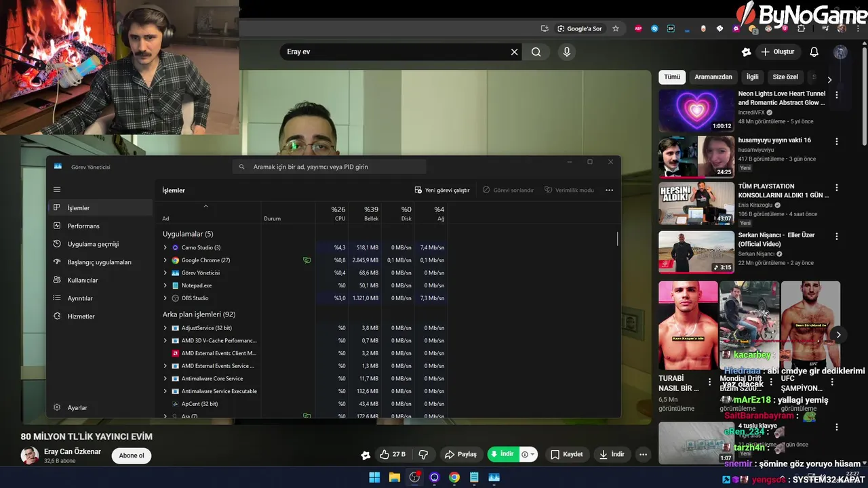
Task: Open Neon Lights Love Heart Tunnel video thumbnail
Action: click(696, 110)
